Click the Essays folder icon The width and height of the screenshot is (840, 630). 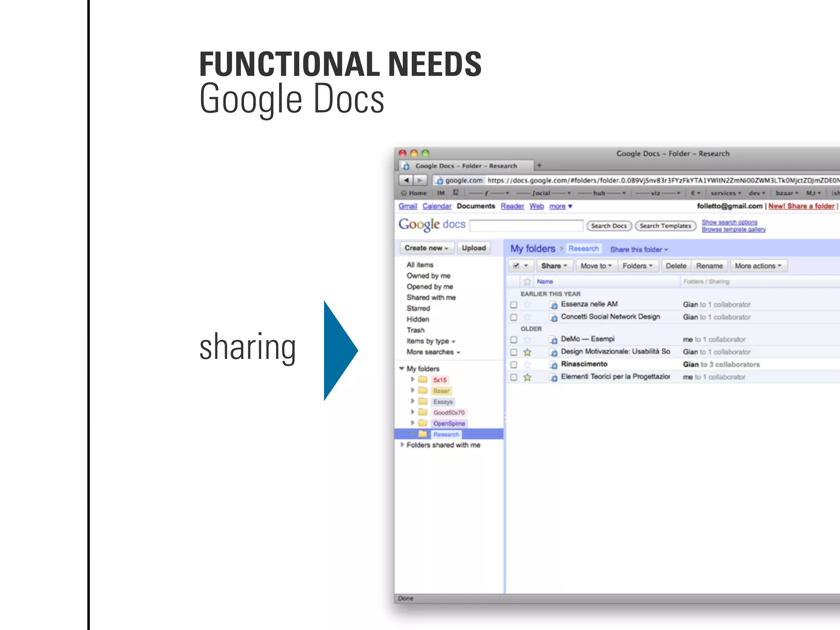[x=423, y=401]
